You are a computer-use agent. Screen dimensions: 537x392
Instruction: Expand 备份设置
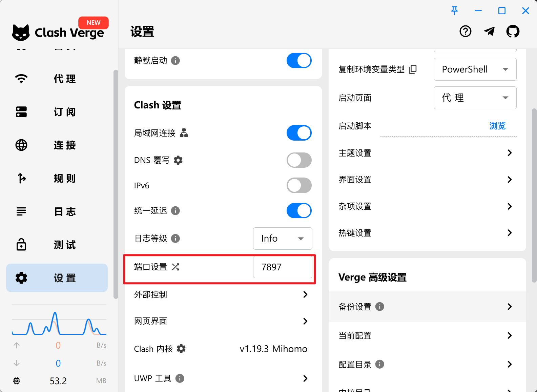[427, 307]
